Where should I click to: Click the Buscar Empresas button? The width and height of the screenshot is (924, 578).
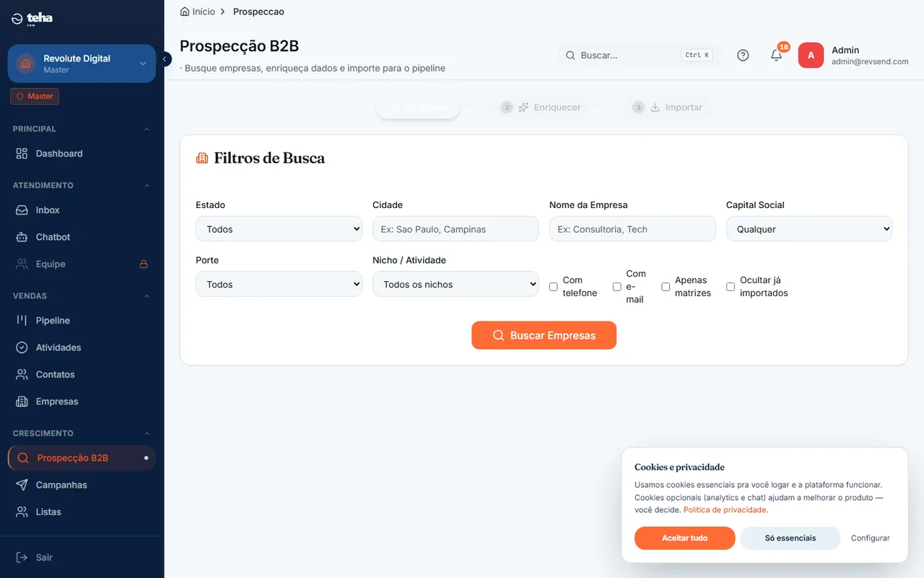pyautogui.click(x=544, y=335)
